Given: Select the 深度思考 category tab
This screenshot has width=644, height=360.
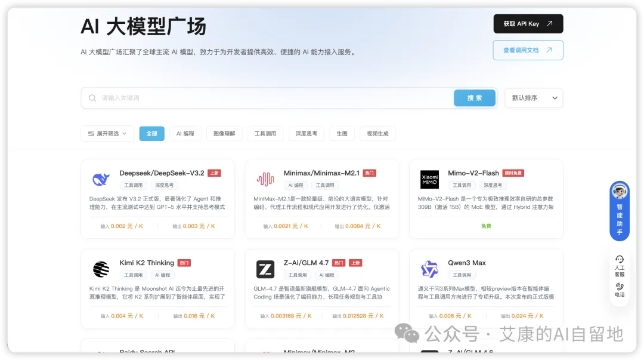Looking at the screenshot, I should [306, 134].
